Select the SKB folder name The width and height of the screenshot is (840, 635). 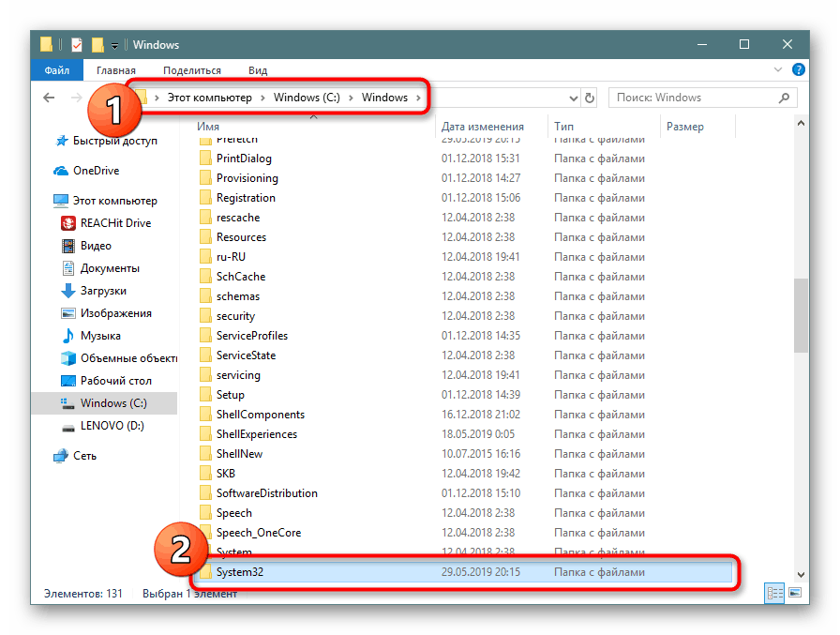coord(226,474)
